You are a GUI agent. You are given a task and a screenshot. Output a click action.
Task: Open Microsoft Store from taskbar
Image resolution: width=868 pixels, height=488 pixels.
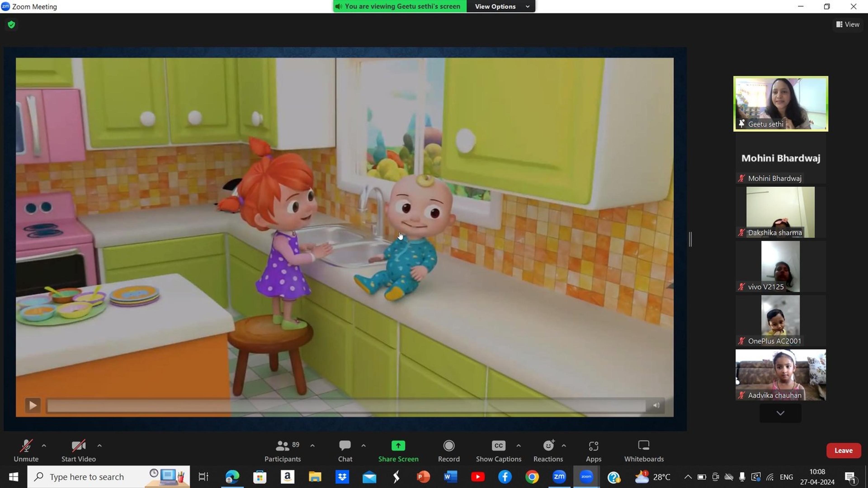click(x=259, y=476)
